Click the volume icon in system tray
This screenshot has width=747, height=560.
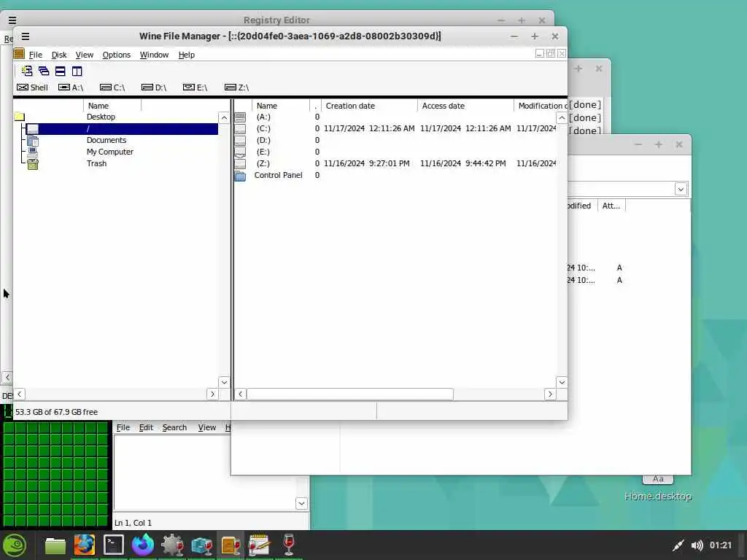(x=697, y=545)
